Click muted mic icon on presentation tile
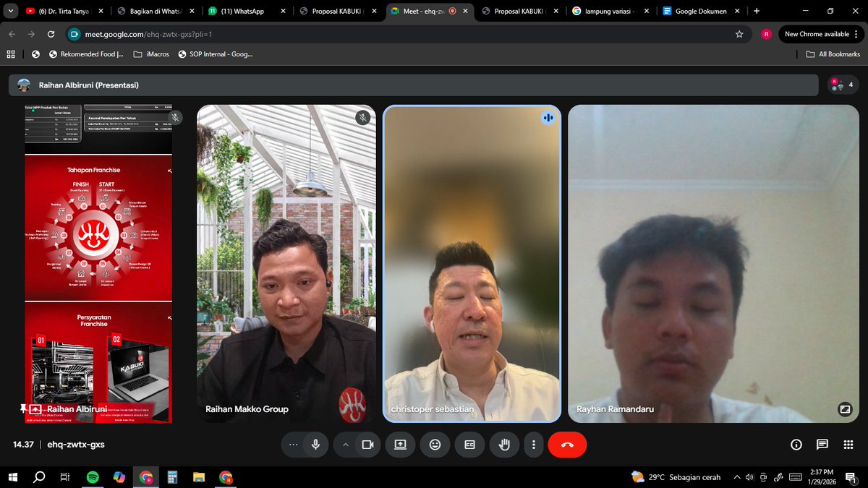Image resolution: width=868 pixels, height=488 pixels. (x=175, y=117)
